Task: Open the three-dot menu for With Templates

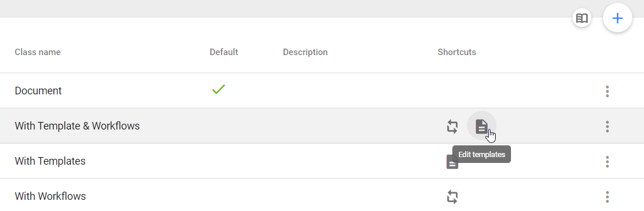Action: click(x=607, y=162)
